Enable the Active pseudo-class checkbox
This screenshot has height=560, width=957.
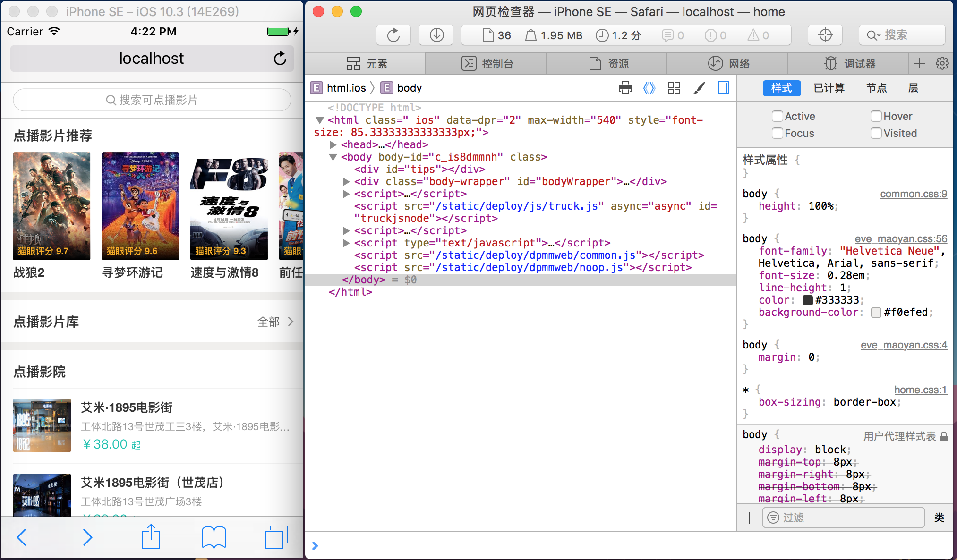(x=777, y=116)
